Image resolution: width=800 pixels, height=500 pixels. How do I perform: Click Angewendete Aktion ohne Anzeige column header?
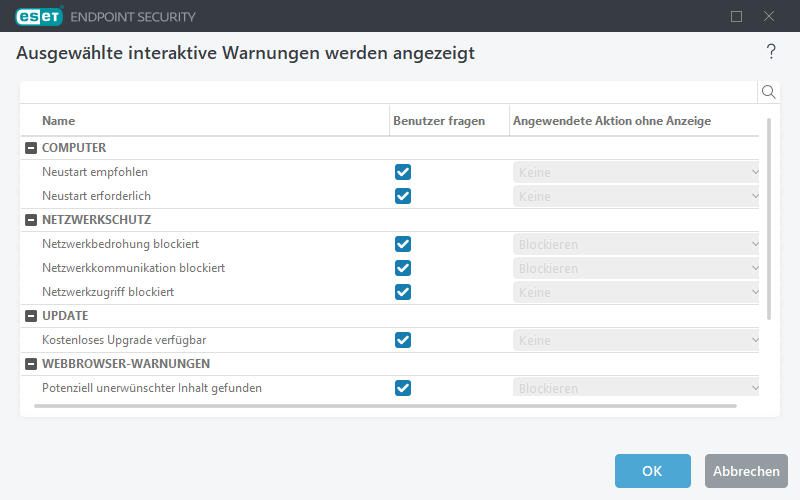click(x=612, y=121)
